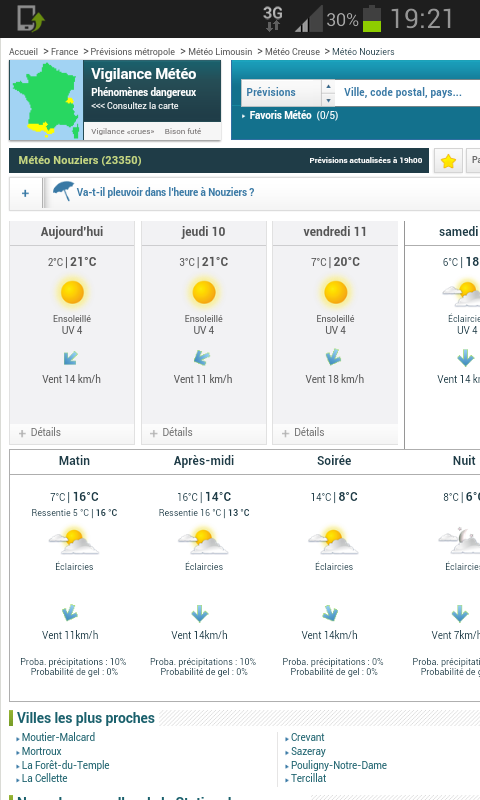The height and width of the screenshot is (800, 480).
Task: Add Nouziers to favorites with star icon
Action: click(x=448, y=161)
